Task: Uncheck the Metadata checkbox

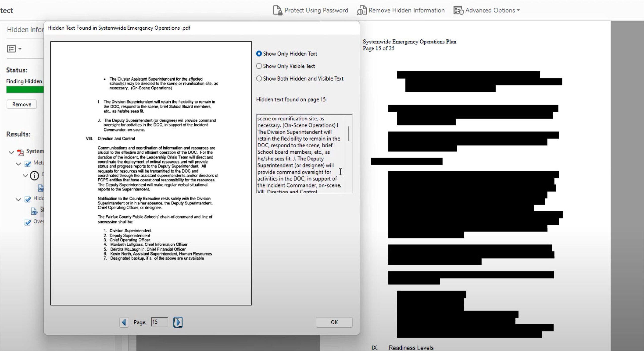Action: coord(28,164)
